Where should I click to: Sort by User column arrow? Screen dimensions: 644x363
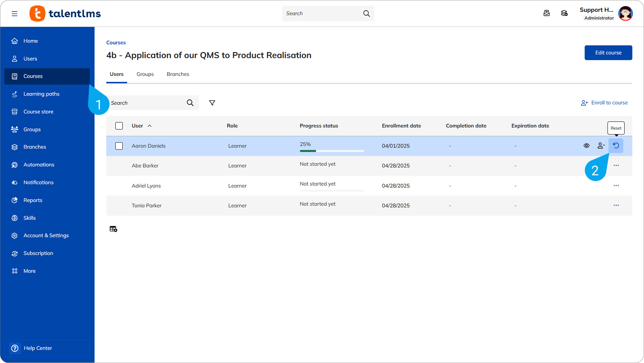[150, 126]
